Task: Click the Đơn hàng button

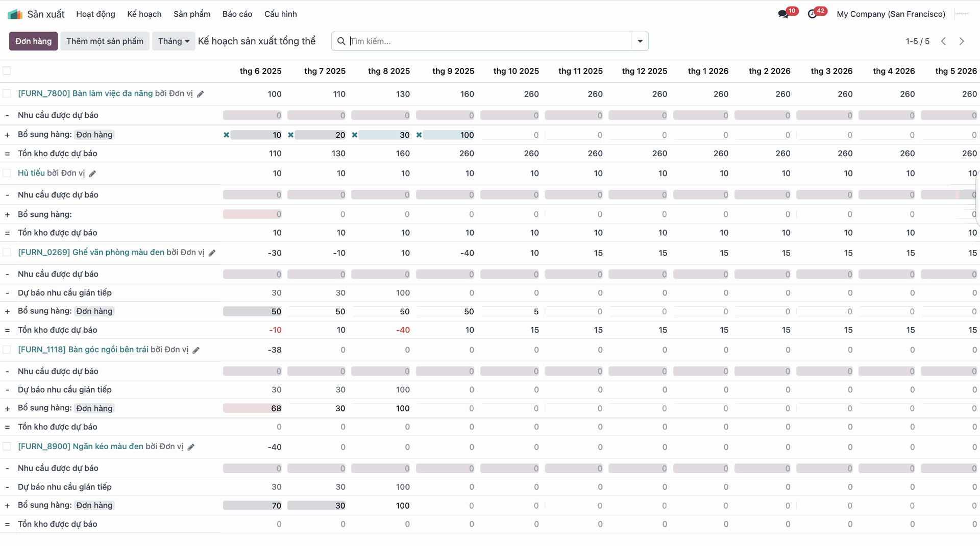Action: (33, 41)
